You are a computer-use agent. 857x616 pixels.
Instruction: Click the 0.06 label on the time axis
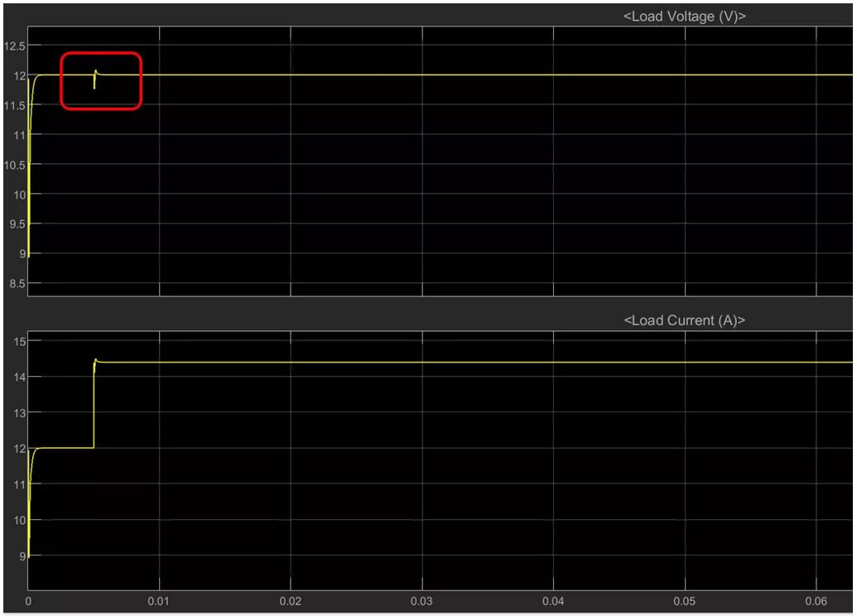tap(818, 603)
